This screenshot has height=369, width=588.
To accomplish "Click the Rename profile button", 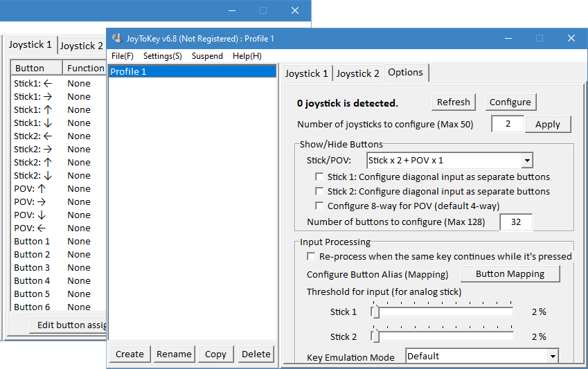I will tap(174, 354).
